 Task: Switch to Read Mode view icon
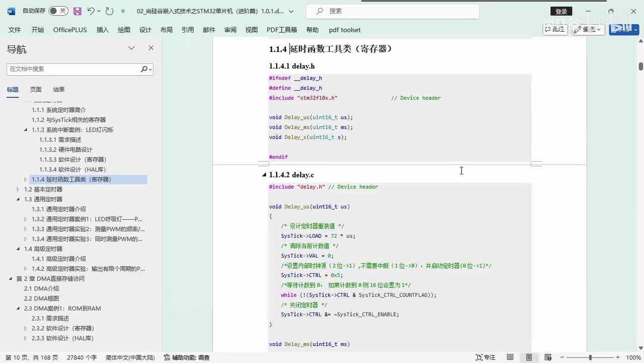510,357
